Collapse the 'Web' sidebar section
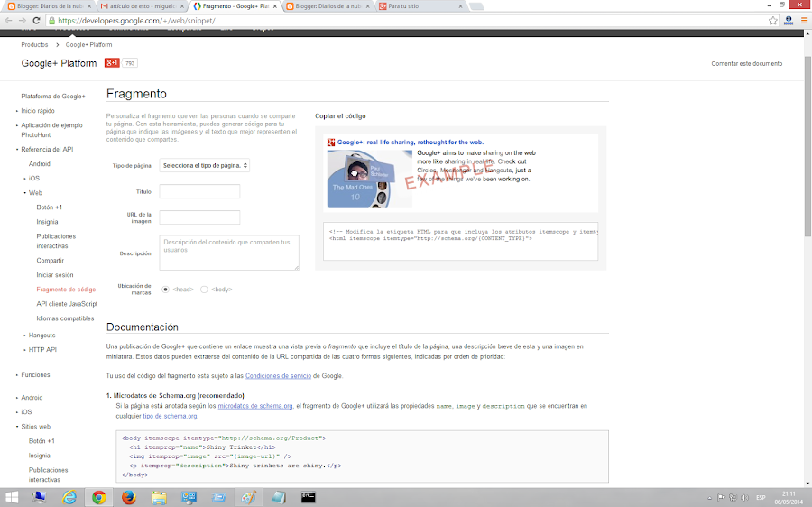 [x=35, y=193]
